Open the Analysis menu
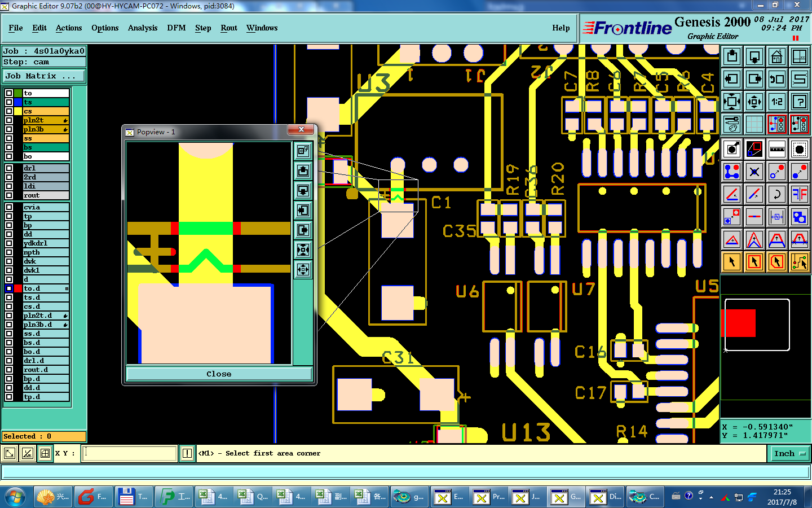The image size is (812, 508). coord(143,28)
